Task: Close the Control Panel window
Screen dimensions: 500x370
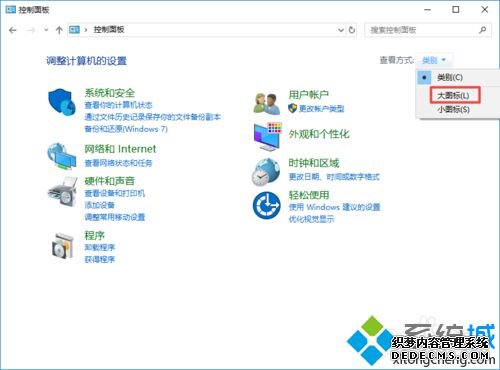Action: tap(485, 10)
